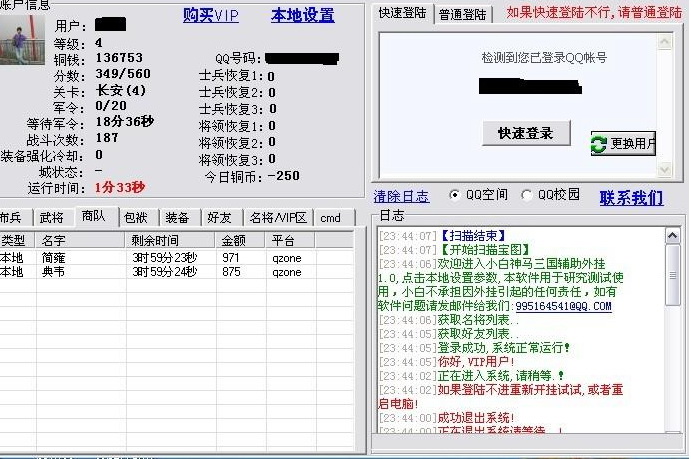Open the 购买VIP link

(x=211, y=15)
